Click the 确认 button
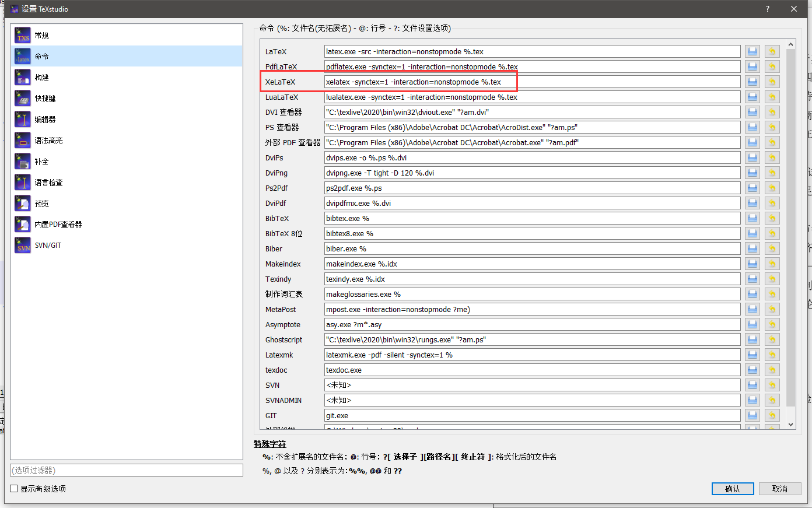 pos(733,489)
